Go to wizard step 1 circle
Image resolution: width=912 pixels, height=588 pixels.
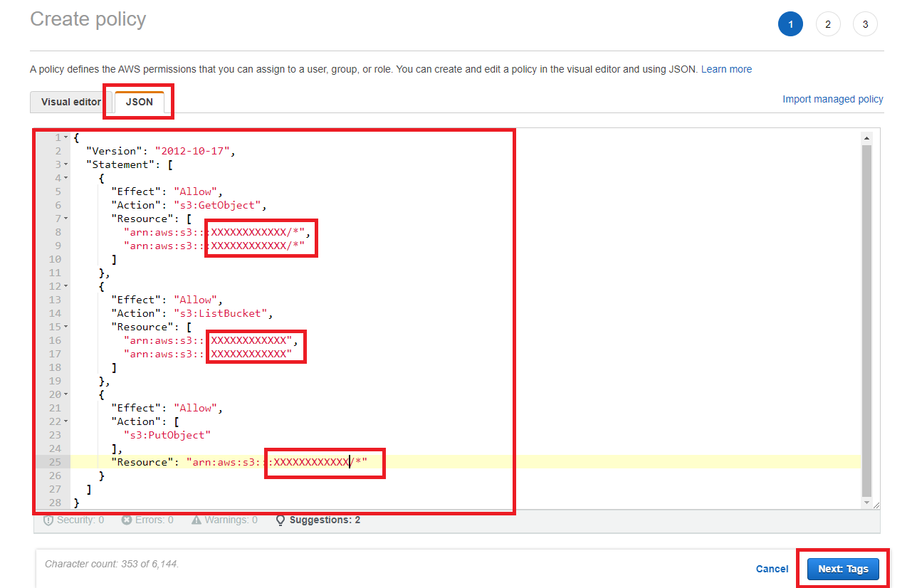coord(790,24)
